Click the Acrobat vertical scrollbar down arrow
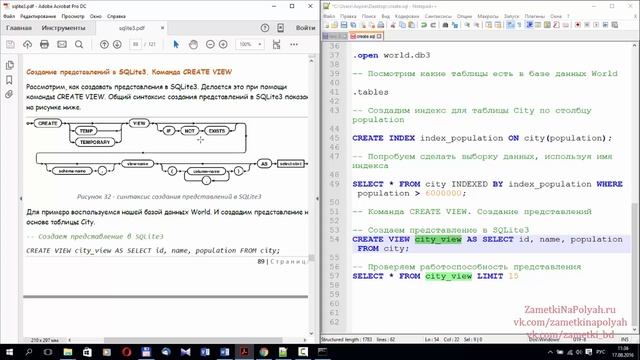The height and width of the screenshot is (360, 640). tap(311, 333)
